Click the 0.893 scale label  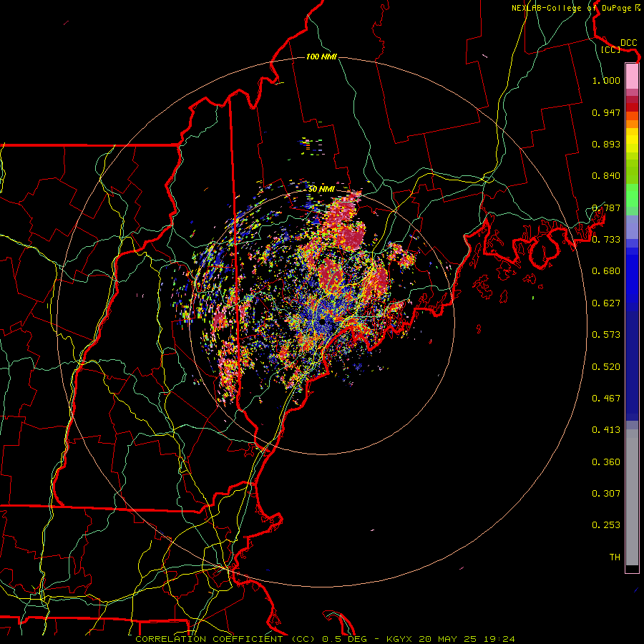coord(606,144)
